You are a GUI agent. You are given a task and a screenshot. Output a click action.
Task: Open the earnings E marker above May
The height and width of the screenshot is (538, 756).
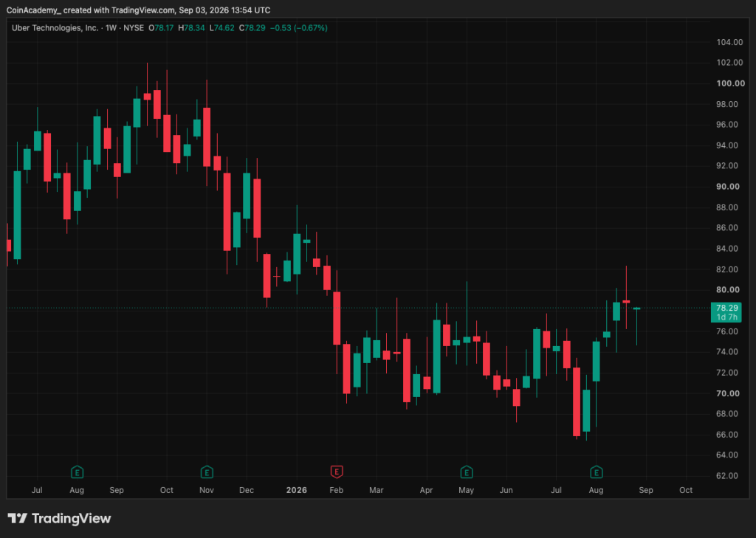click(x=467, y=472)
